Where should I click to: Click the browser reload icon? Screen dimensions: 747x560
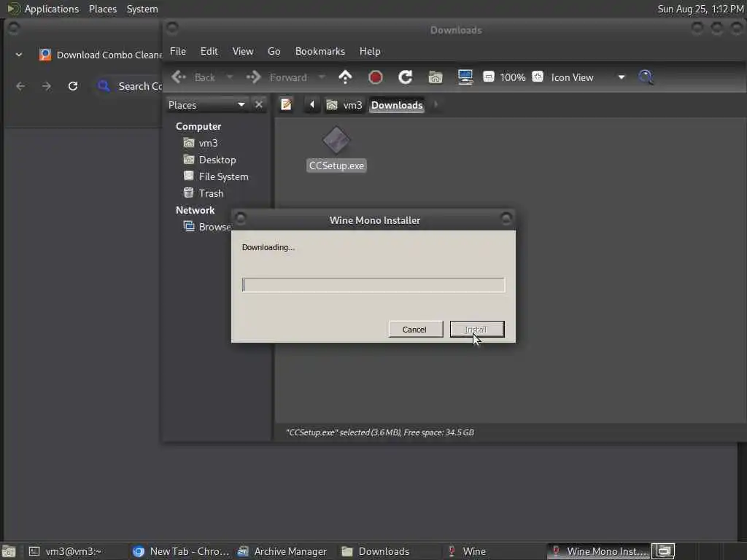[72, 86]
